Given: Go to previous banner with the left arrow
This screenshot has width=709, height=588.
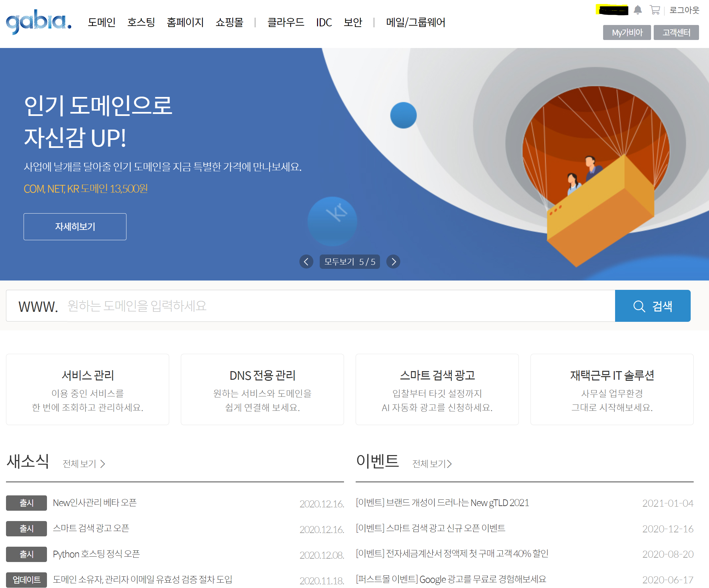Looking at the screenshot, I should pyautogui.click(x=306, y=262).
